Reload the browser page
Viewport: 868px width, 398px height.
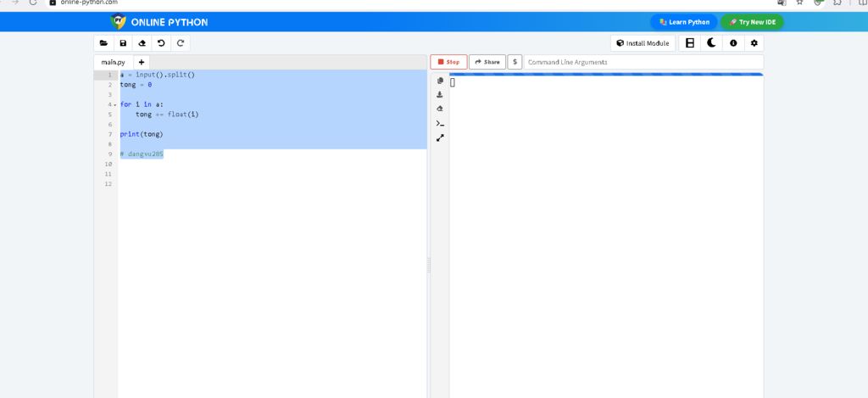pyautogui.click(x=33, y=3)
